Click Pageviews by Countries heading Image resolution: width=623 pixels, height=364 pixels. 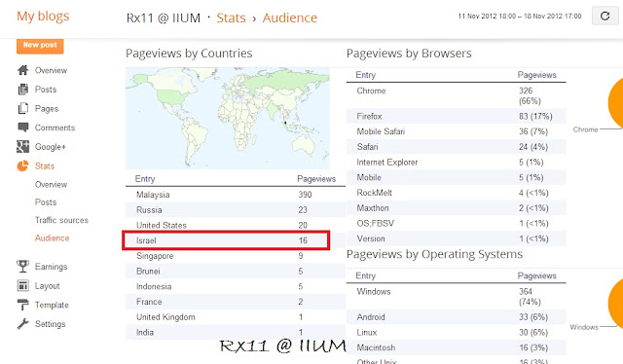189,54
